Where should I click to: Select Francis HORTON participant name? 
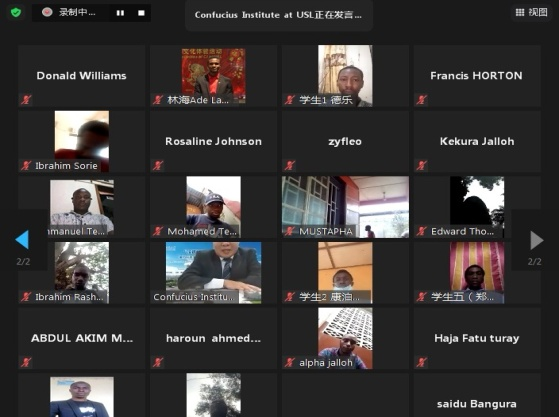(476, 76)
